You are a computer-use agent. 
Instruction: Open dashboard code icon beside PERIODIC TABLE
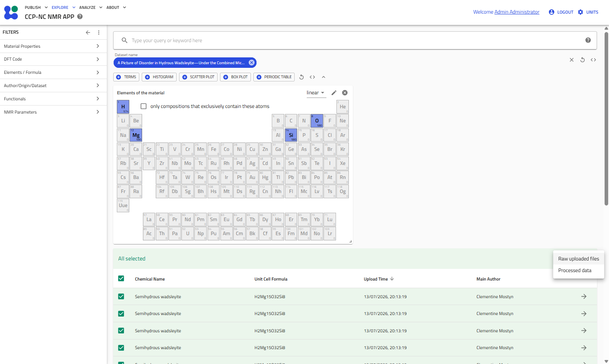coord(312,77)
